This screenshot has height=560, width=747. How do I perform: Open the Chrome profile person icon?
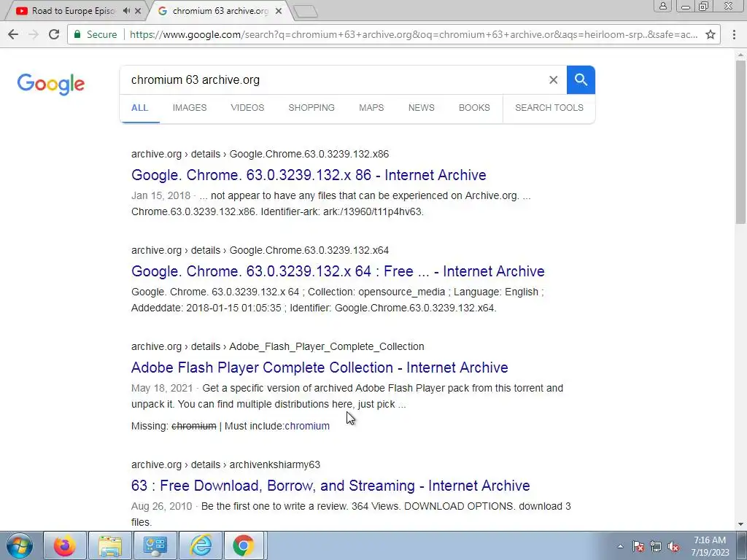pyautogui.click(x=662, y=6)
